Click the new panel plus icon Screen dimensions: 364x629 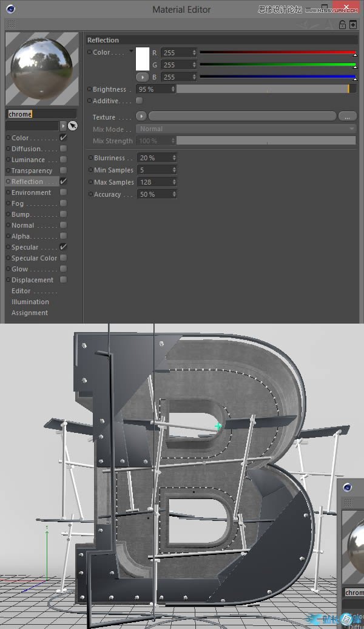click(353, 25)
